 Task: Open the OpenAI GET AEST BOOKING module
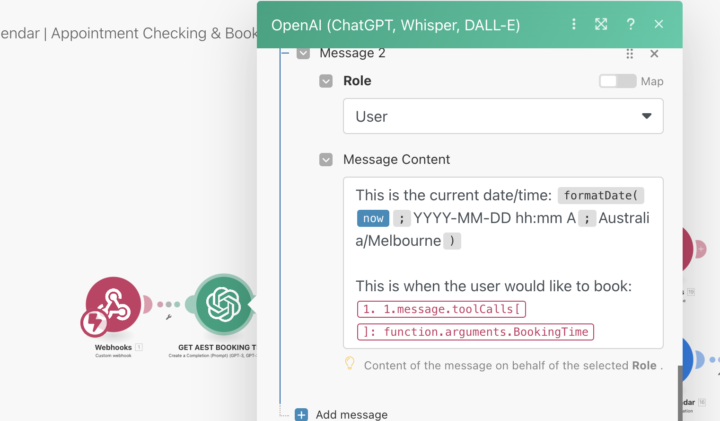coord(223,304)
